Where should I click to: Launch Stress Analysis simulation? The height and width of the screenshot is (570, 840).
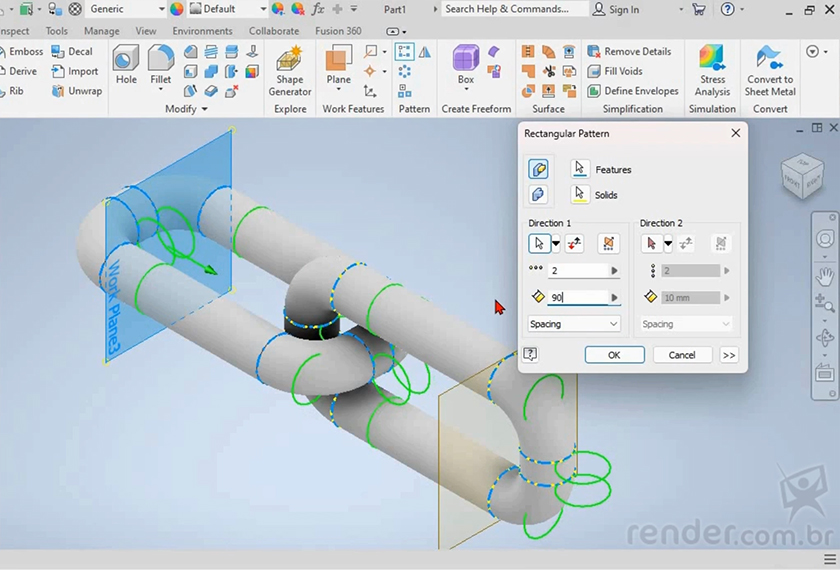click(712, 70)
